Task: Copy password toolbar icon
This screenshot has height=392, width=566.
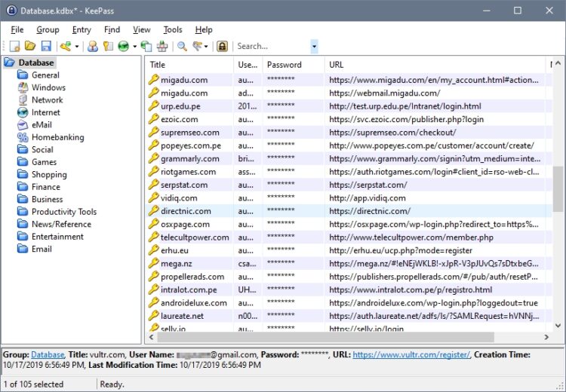Action: tap(108, 46)
